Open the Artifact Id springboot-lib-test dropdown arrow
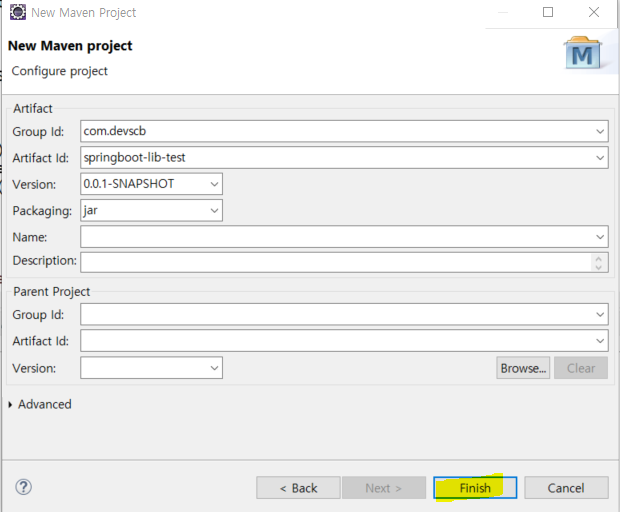This screenshot has width=620, height=512. [599, 158]
